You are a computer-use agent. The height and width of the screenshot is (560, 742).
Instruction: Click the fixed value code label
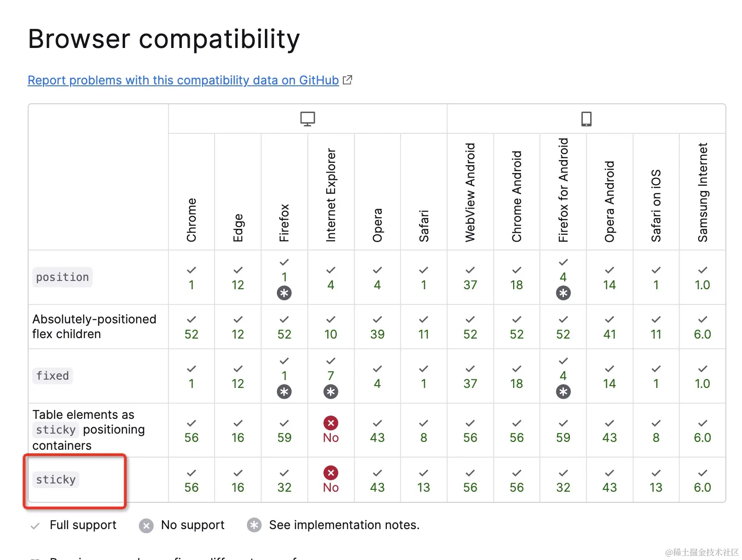pos(53,376)
